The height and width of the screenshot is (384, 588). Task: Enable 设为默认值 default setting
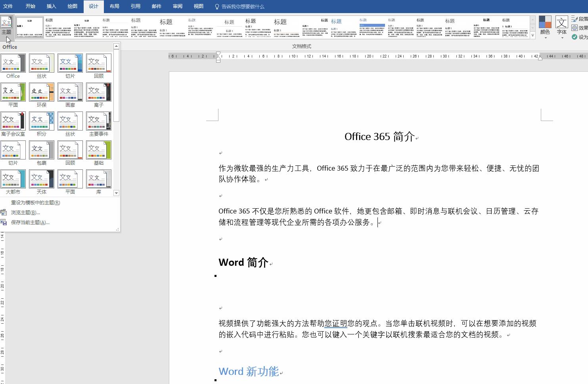click(578, 36)
